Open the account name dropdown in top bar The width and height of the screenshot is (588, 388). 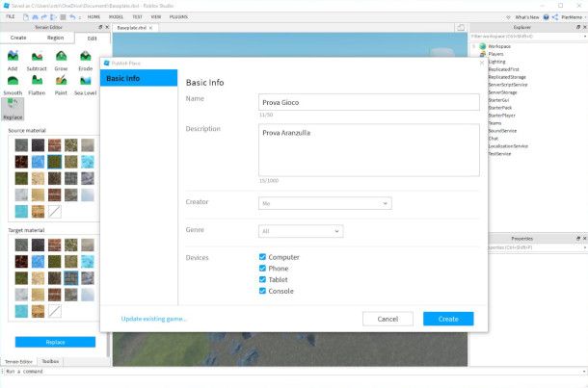(574, 17)
